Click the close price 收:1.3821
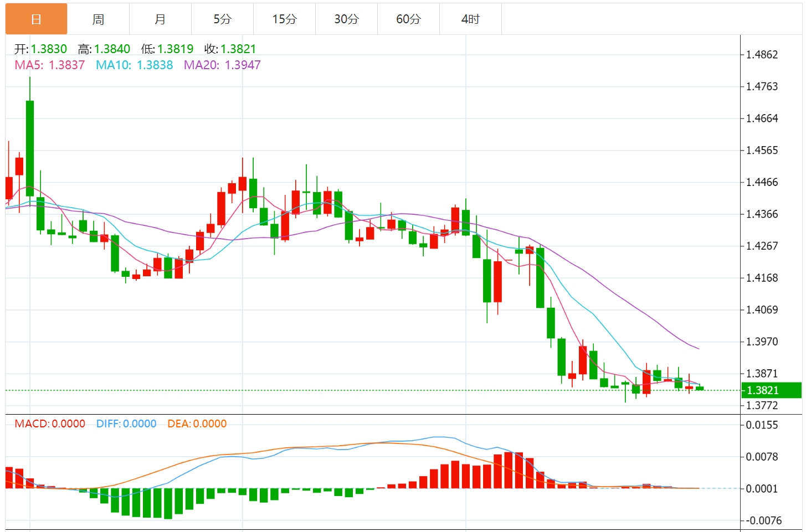The height and width of the screenshot is (532, 806). tap(230, 49)
